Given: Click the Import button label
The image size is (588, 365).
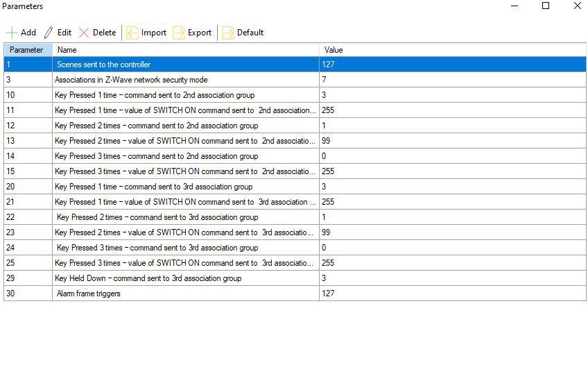Looking at the screenshot, I should tap(154, 33).
